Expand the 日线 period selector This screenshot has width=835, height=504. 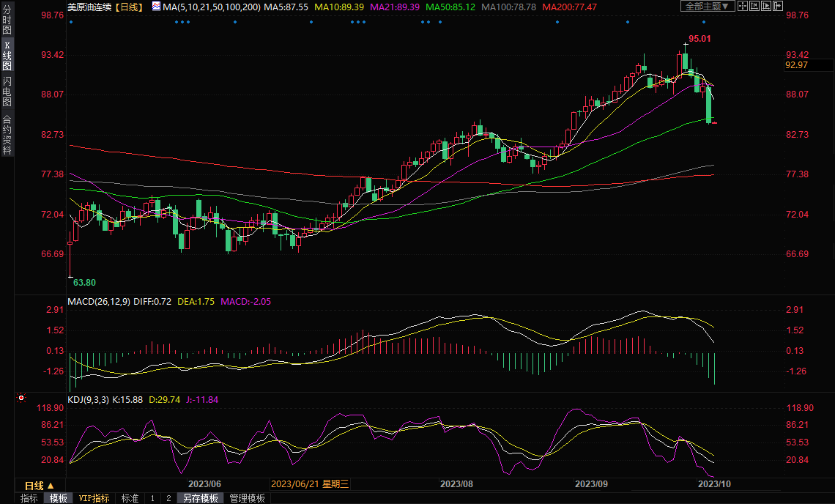pos(39,486)
